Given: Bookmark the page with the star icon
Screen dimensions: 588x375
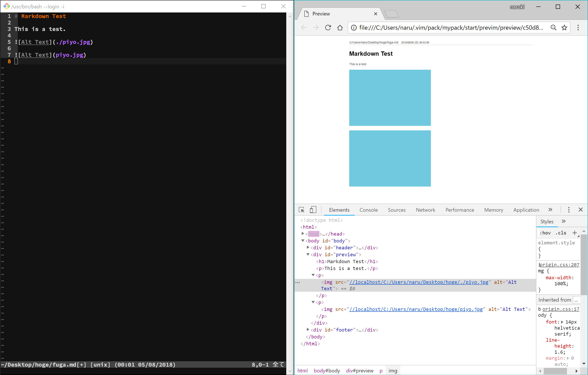Looking at the screenshot, I should click(564, 27).
